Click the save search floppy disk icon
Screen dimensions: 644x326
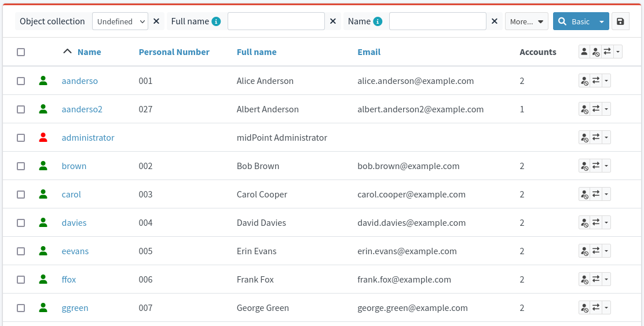pyautogui.click(x=620, y=21)
